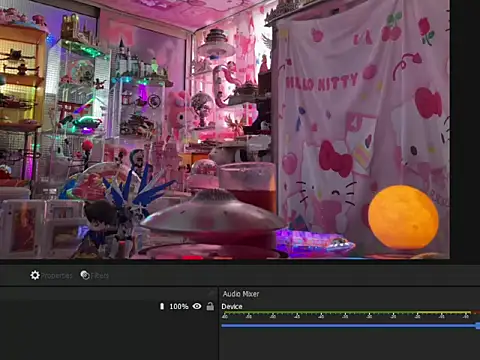Toggle source visibility with the eye icon

tap(197, 306)
